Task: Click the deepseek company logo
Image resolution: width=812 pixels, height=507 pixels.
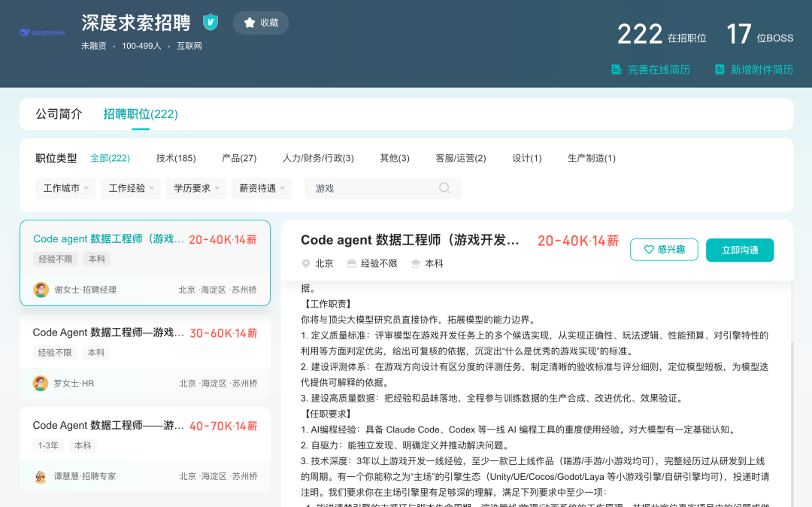Action: (42, 32)
